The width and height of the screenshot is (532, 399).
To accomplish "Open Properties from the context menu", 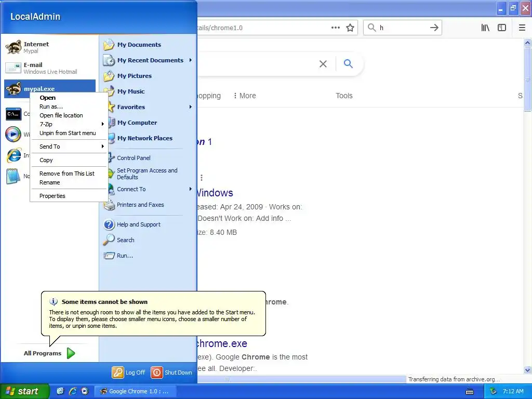I will [x=69, y=196].
